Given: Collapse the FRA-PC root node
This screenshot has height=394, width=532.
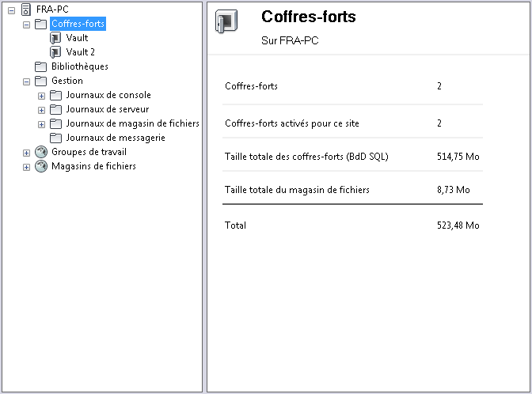Looking at the screenshot, I should point(12,9).
